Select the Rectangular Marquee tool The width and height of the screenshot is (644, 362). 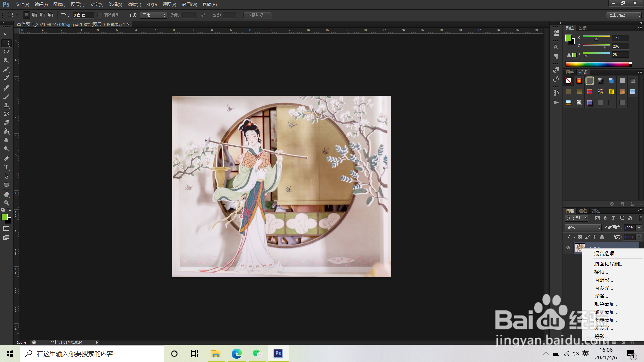6,43
